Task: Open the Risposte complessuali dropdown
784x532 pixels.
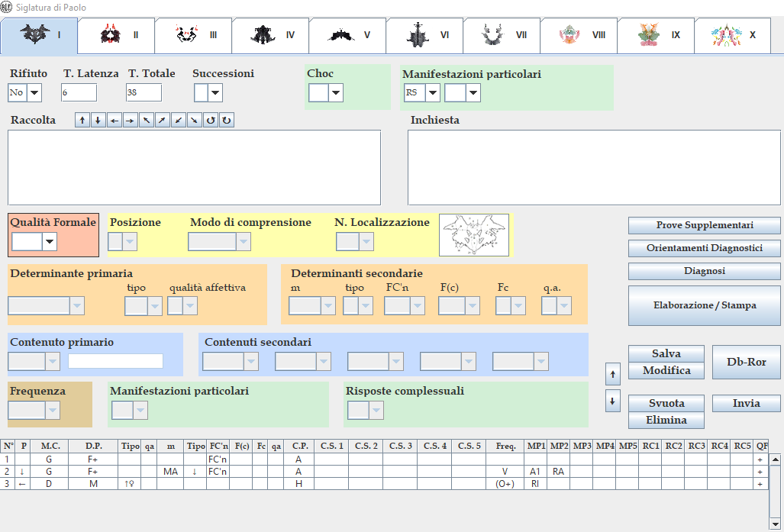Action: pyautogui.click(x=376, y=411)
